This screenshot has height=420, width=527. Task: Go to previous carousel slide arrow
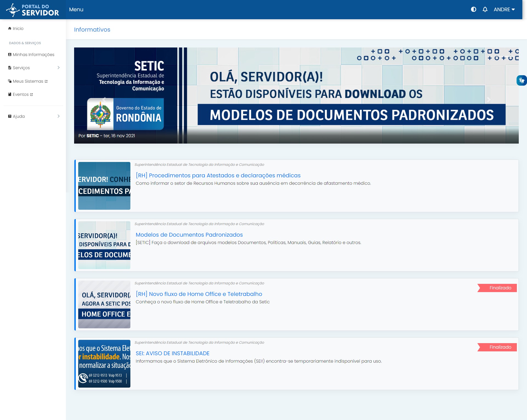[104, 99]
